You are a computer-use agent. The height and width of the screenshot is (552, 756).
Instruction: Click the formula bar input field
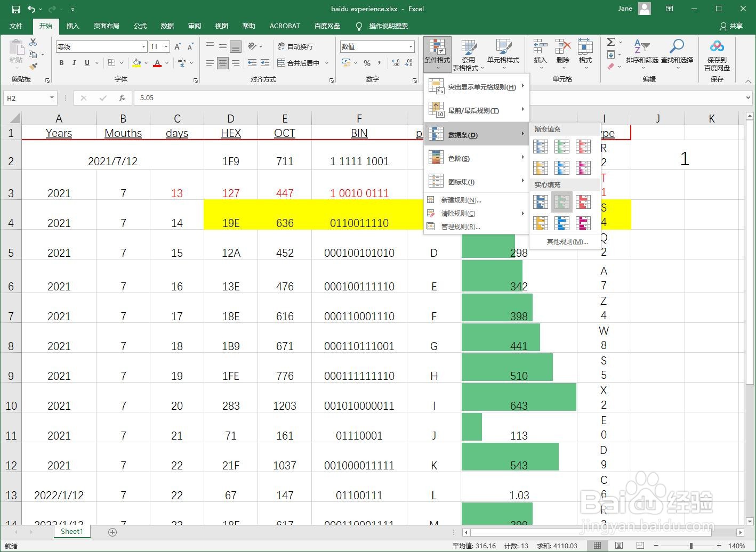(x=438, y=98)
